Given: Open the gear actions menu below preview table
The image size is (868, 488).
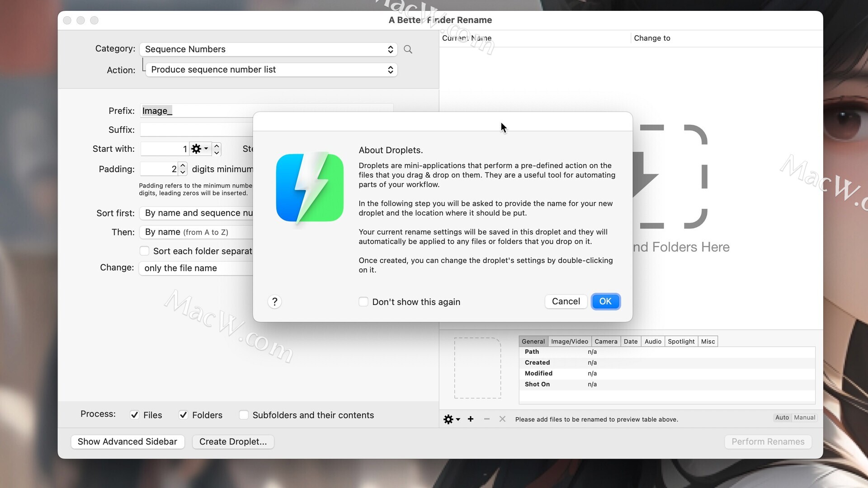Looking at the screenshot, I should click(x=451, y=419).
